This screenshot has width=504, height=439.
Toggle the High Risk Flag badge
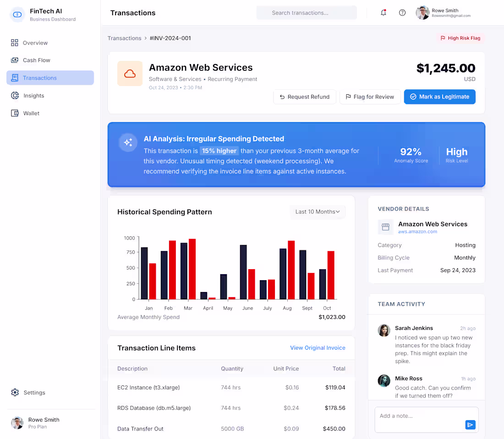[460, 38]
